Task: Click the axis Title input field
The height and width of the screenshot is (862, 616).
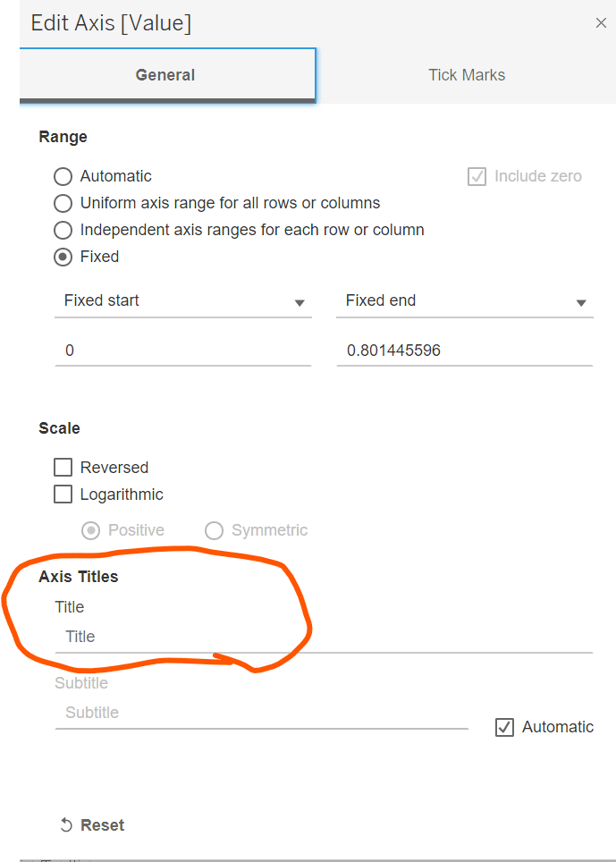Action: click(x=322, y=637)
